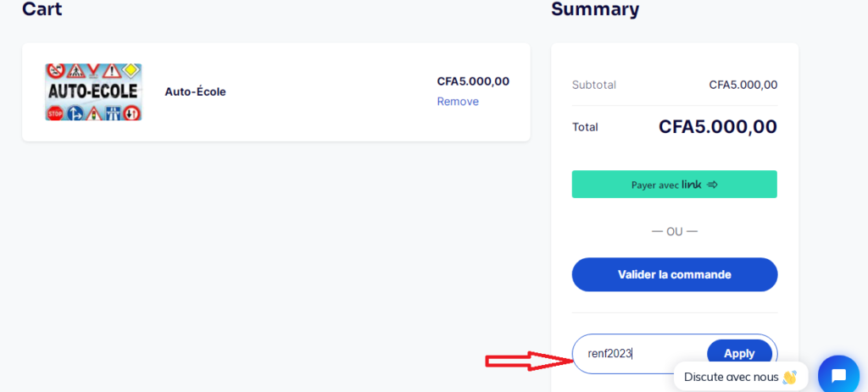Image resolution: width=868 pixels, height=392 pixels.
Task: Click the arrow icon on link pay button
Action: click(712, 185)
